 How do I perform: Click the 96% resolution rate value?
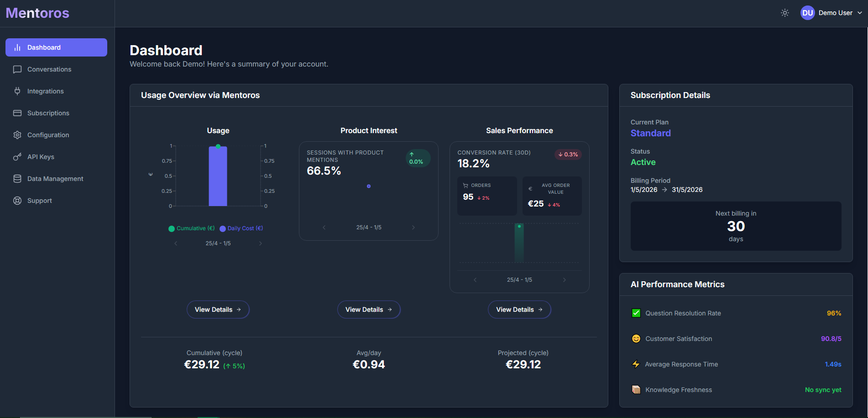(x=834, y=313)
